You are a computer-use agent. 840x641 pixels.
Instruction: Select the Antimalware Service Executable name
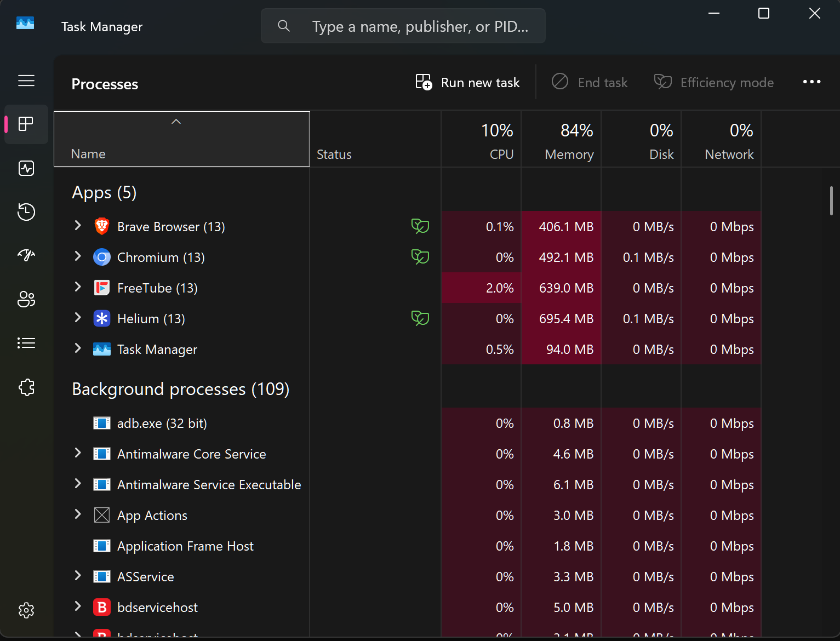pyautogui.click(x=209, y=485)
